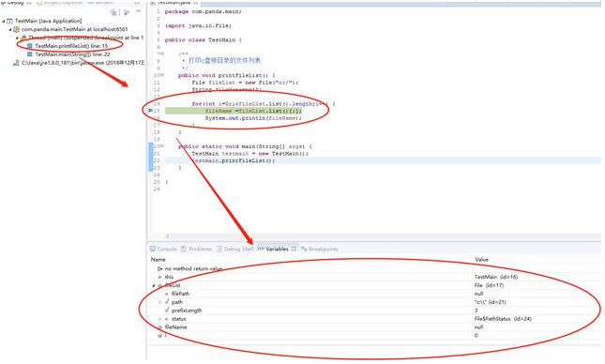This screenshot has height=364, width=605.
Task: Expand the status field under fileList
Action: (x=159, y=319)
